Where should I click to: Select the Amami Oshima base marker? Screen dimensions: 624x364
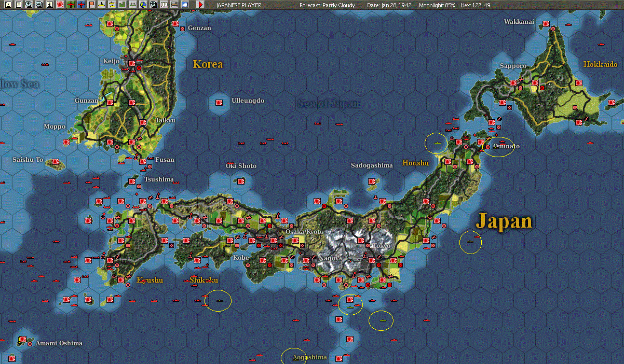pyautogui.click(x=22, y=340)
